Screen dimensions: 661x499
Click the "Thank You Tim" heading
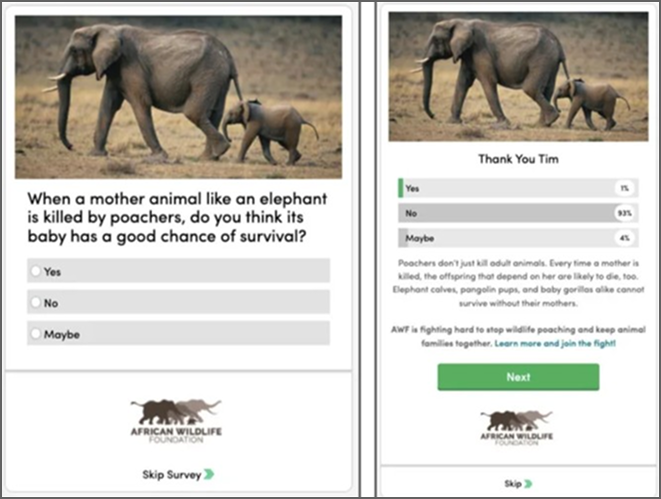[x=516, y=160]
